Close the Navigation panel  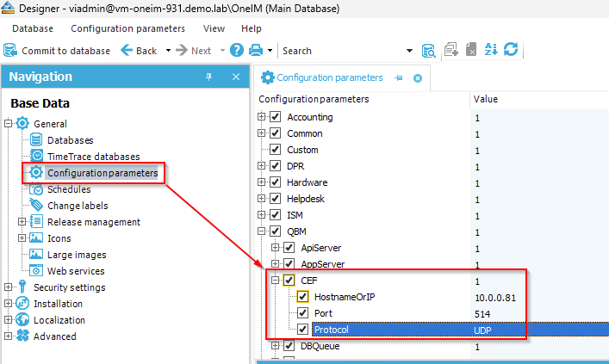coord(236,77)
